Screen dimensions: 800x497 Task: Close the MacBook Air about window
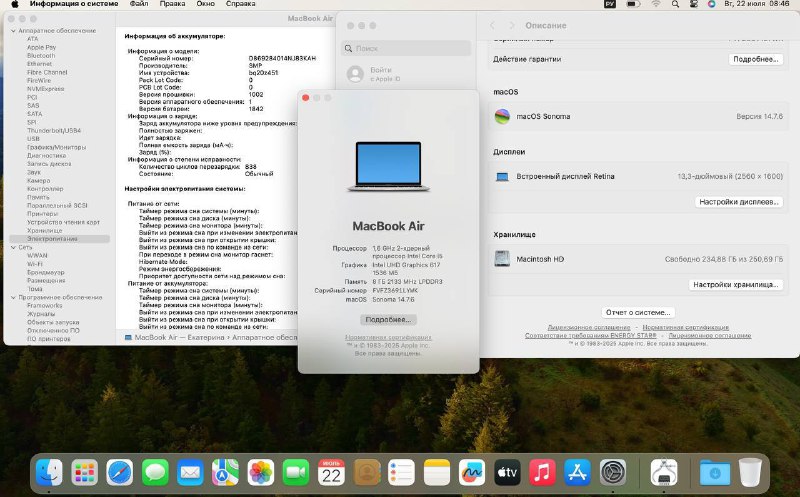tap(306, 98)
